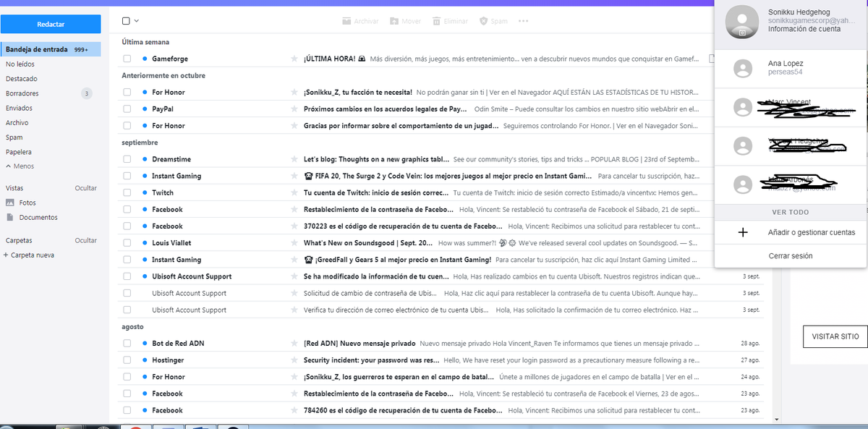Check the Hostinger email checkbox
868x429 pixels.
(127, 360)
